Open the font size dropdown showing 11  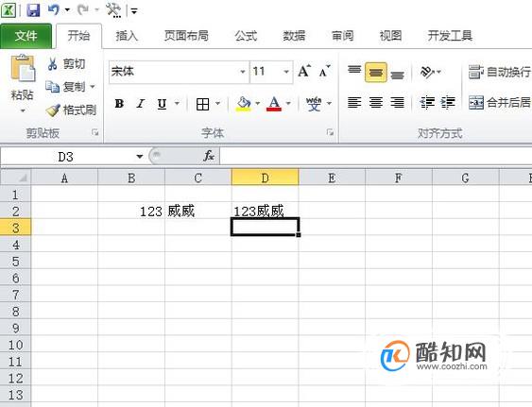[x=286, y=72]
